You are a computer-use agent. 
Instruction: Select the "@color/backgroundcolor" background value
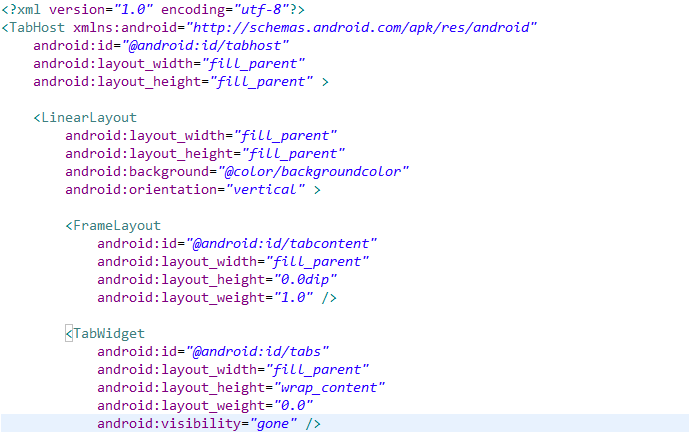(x=314, y=171)
